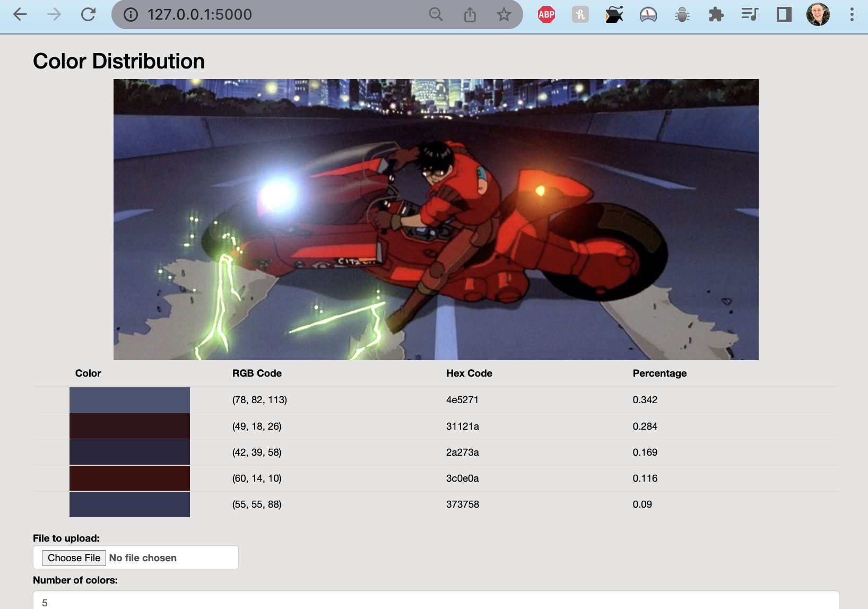Open the Extensions puzzle piece menu
Viewport: 868px width, 609px height.
pos(716,14)
